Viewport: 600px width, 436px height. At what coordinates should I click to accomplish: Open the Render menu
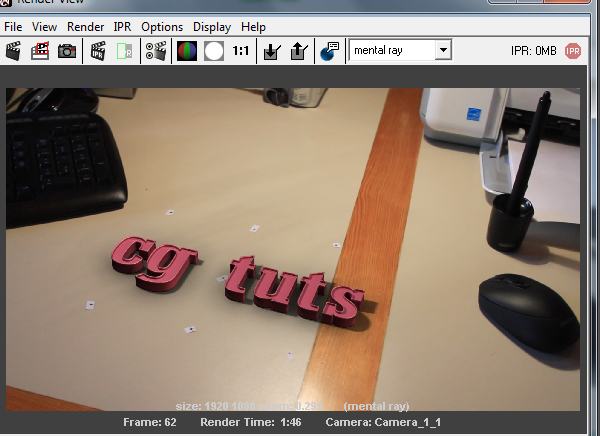click(x=85, y=27)
